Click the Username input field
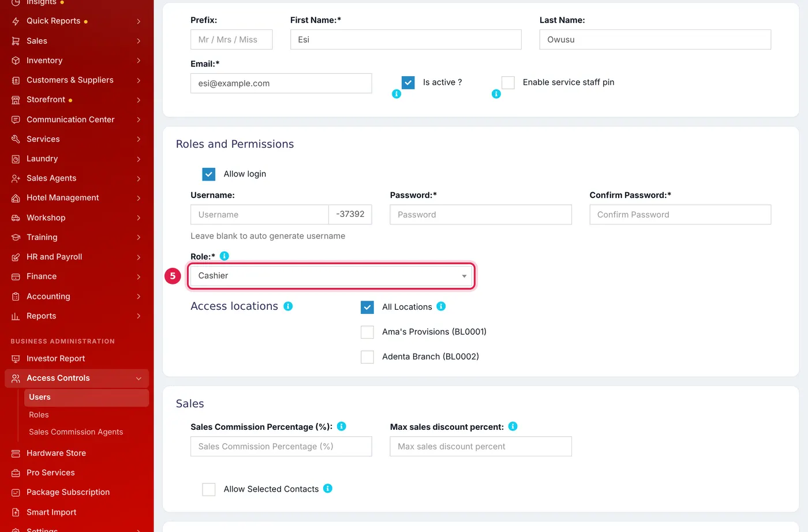Viewport: 808px width, 532px height. (260, 215)
